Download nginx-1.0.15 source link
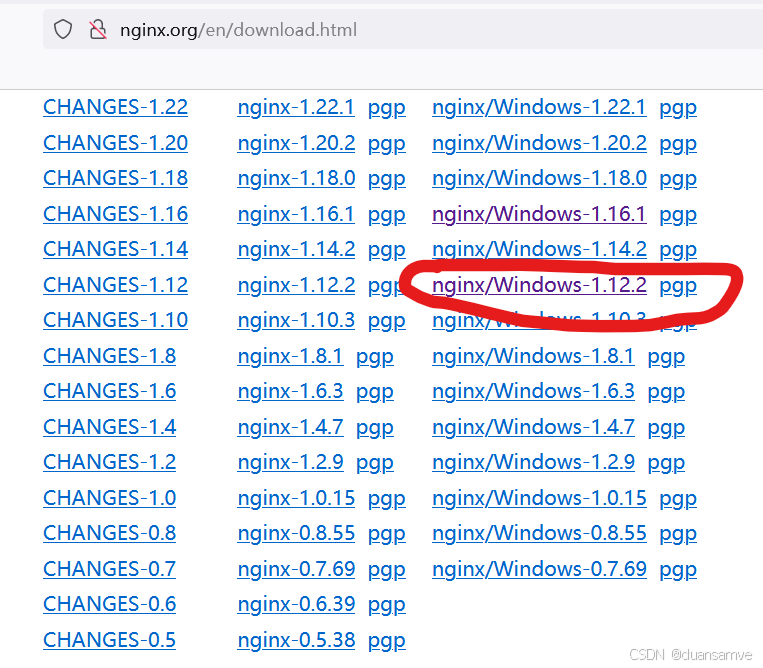This screenshot has height=668, width=763. pyautogui.click(x=296, y=499)
